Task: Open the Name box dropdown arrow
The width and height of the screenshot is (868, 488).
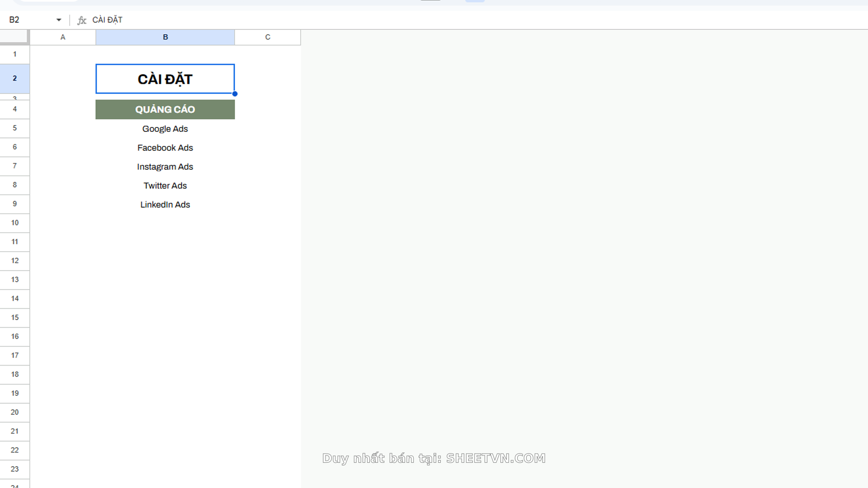Action: pyautogui.click(x=59, y=20)
